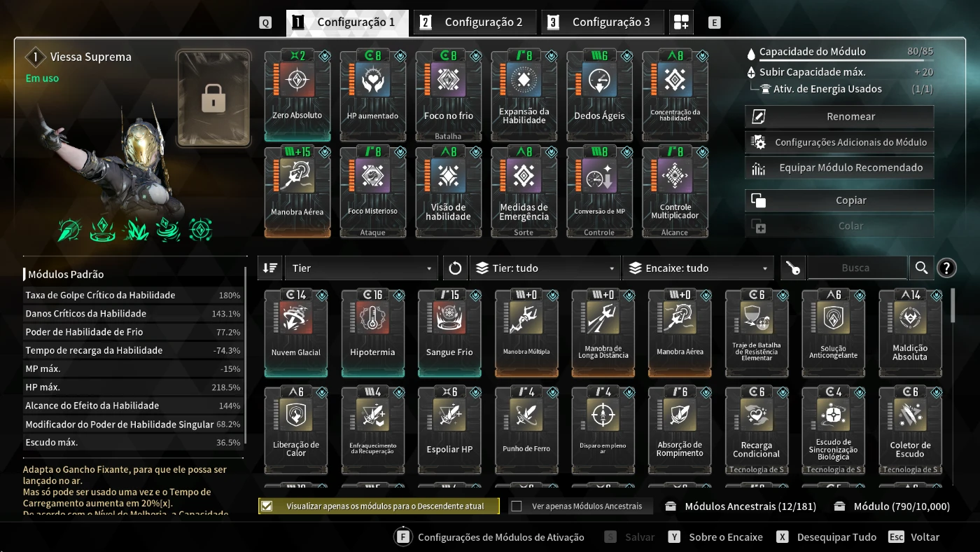The width and height of the screenshot is (980, 552).
Task: Open the question mark help icon
Action: 946,268
